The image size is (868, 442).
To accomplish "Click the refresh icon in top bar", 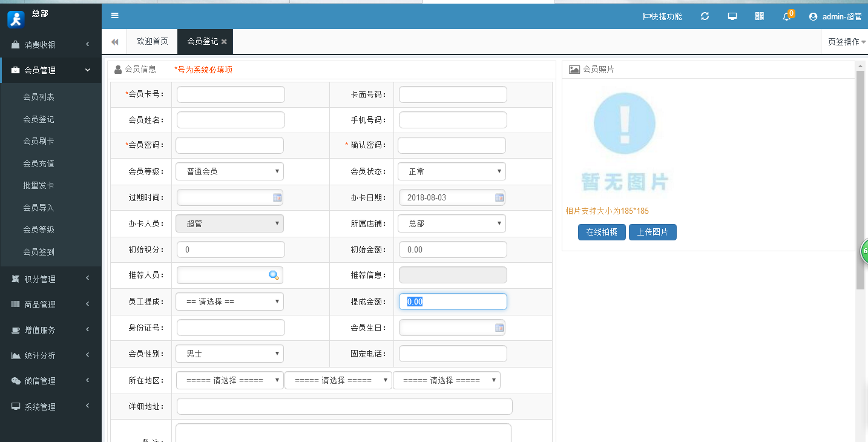I will tap(705, 16).
